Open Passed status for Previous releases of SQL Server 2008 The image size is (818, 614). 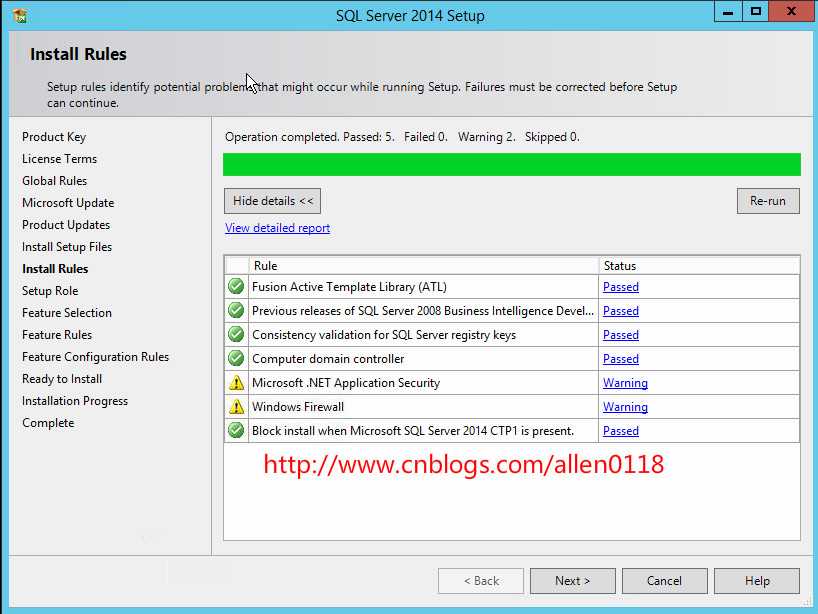621,311
